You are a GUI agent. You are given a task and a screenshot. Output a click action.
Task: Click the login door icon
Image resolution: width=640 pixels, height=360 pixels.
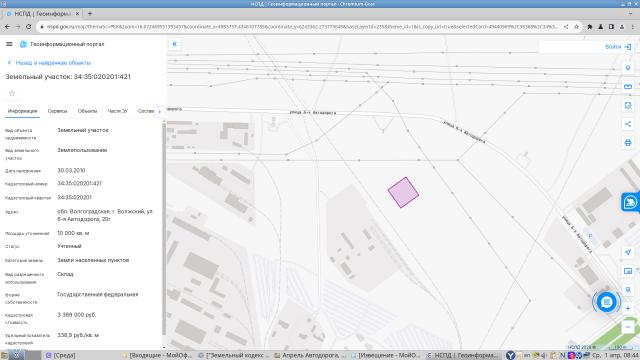point(628,47)
